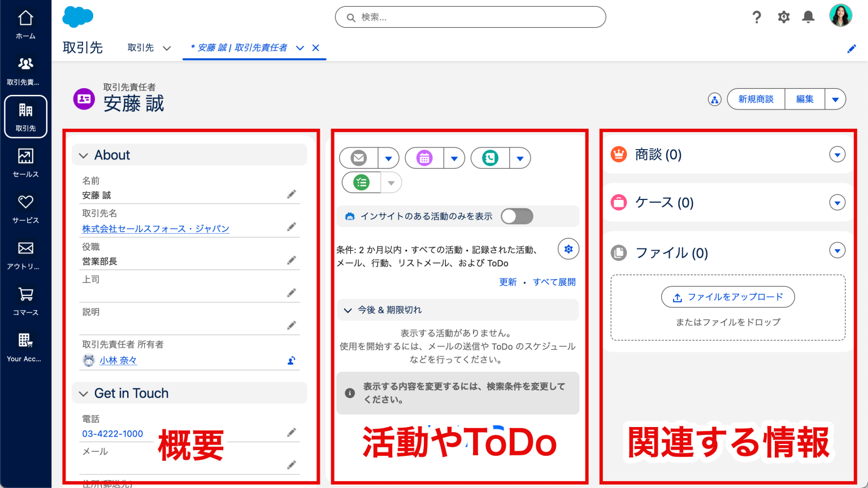
Task: Create a ToDo via the green task icon
Action: (x=361, y=182)
